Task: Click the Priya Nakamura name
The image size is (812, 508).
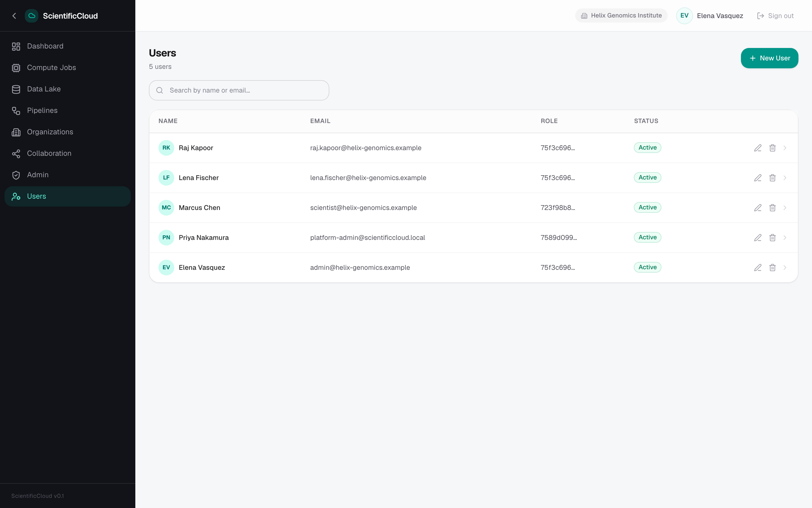Action: [x=204, y=238]
